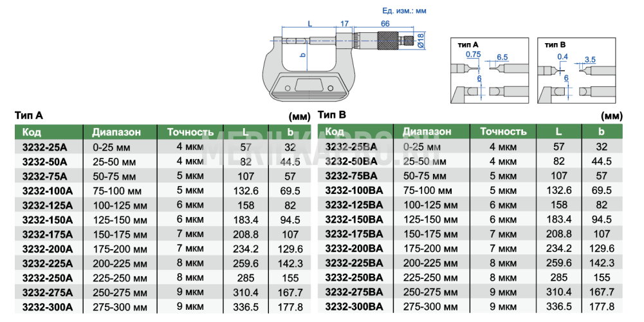Click b value 129.6 in 3232-200A row
This screenshot has width=644, height=322.
click(290, 249)
